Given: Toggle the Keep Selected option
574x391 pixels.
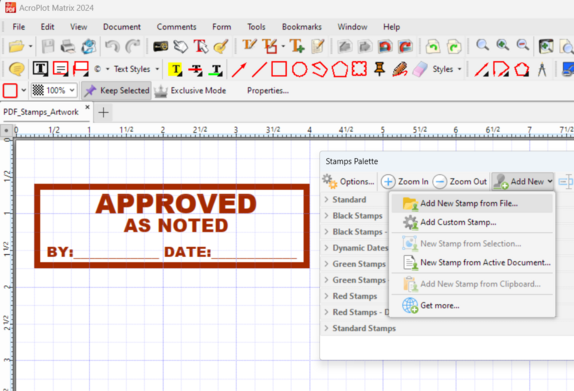Looking at the screenshot, I should click(x=116, y=90).
